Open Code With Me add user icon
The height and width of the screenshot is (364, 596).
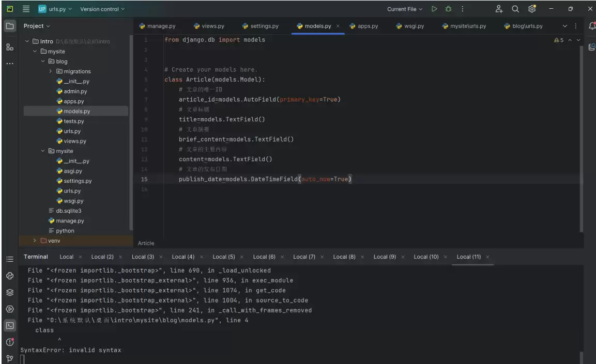point(499,9)
